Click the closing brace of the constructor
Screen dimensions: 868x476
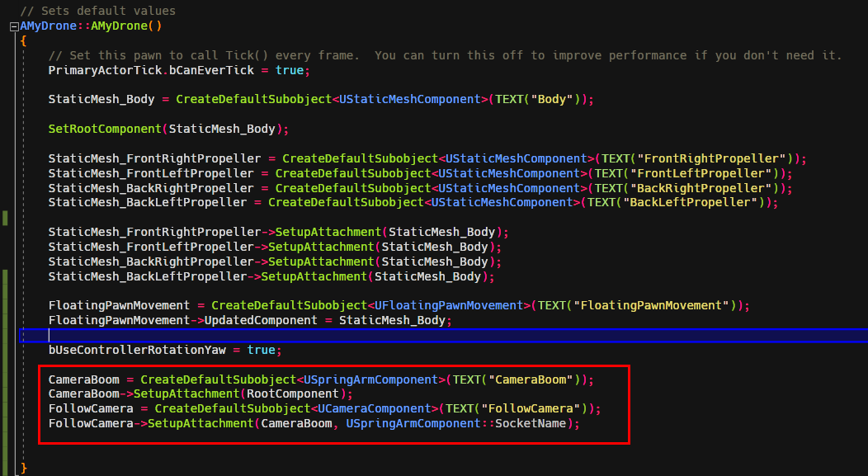[23, 468]
